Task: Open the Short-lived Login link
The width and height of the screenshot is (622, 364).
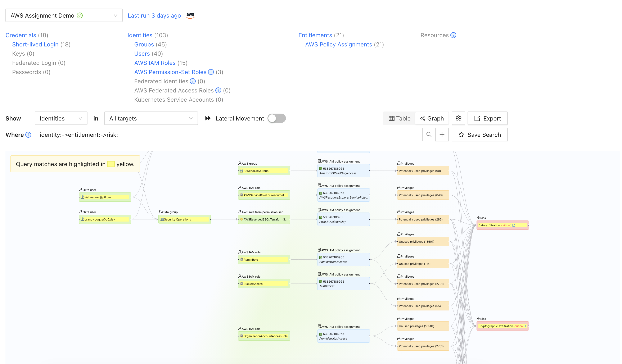Action: pos(35,44)
